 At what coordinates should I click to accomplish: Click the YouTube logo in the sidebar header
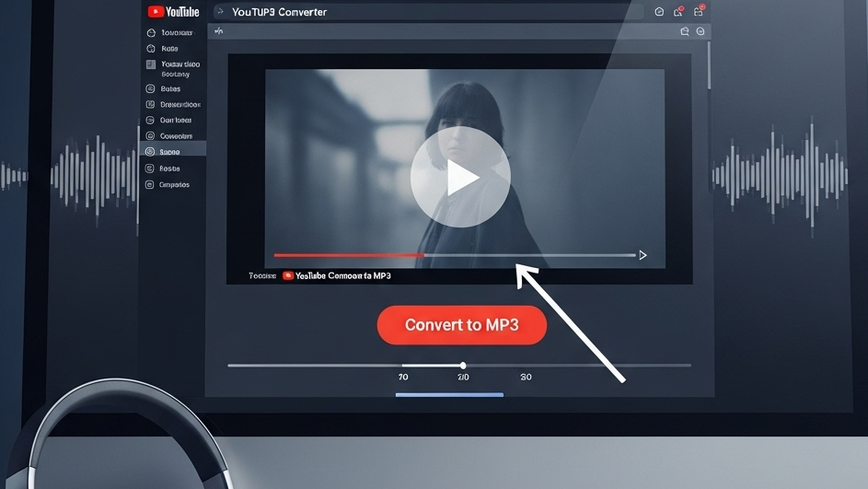click(173, 12)
